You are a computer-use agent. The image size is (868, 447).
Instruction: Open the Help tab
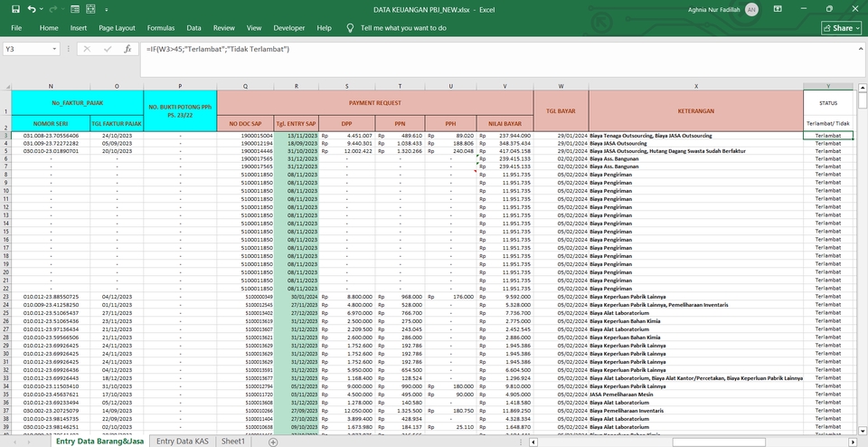coord(325,28)
